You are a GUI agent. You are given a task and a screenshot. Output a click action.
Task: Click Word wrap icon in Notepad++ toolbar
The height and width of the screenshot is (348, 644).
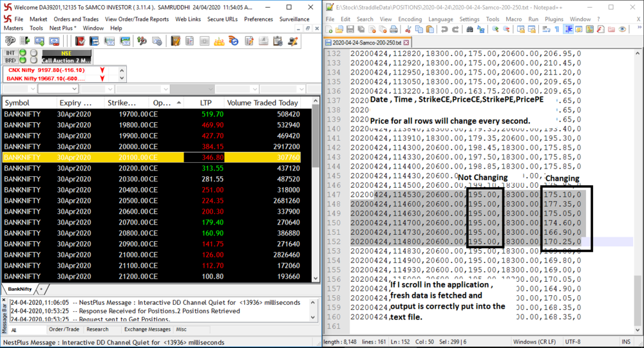(546, 29)
